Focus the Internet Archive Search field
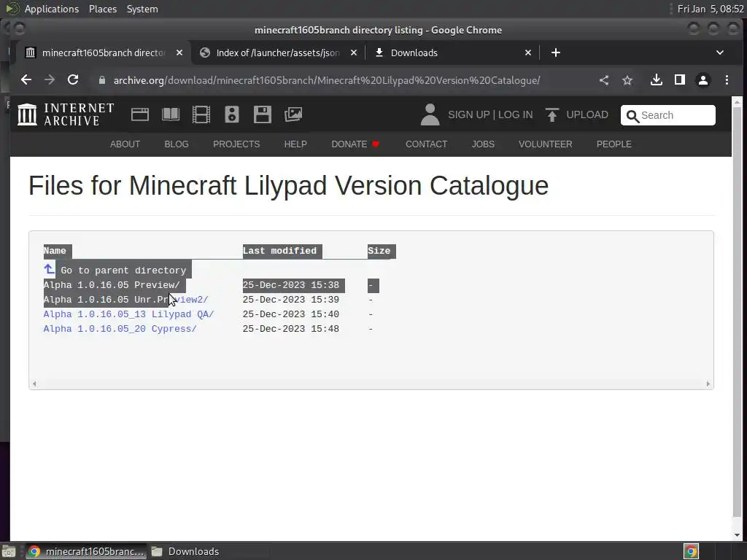Image resolution: width=747 pixels, height=560 pixels. click(668, 115)
